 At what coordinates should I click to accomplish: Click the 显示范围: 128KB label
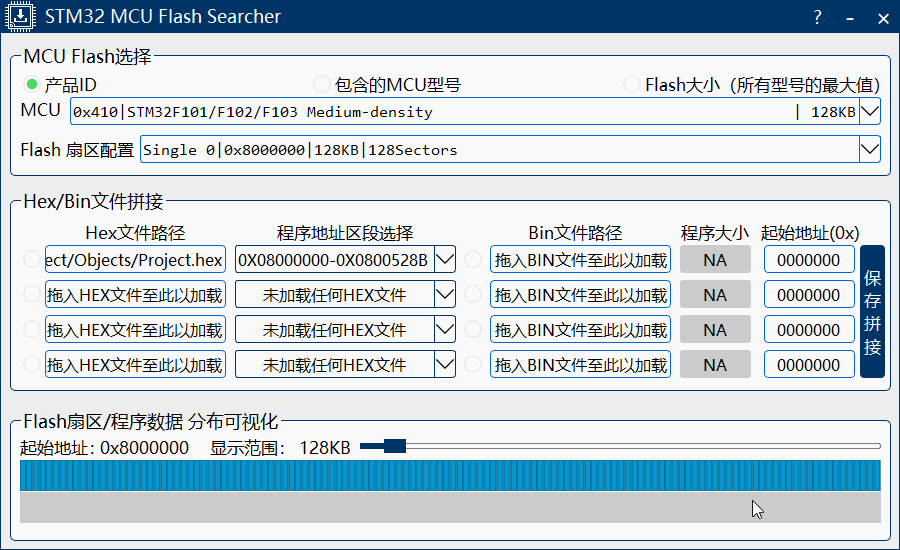click(280, 447)
